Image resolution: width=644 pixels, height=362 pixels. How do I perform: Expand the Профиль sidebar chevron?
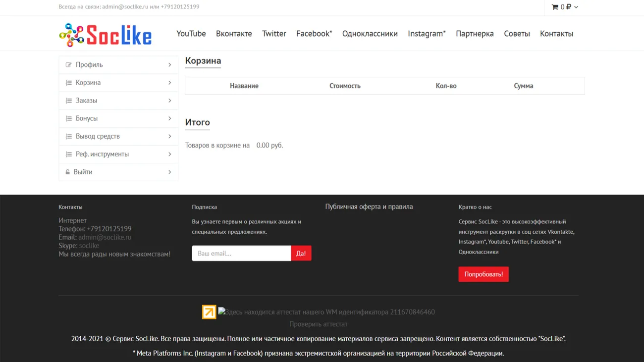click(x=169, y=65)
